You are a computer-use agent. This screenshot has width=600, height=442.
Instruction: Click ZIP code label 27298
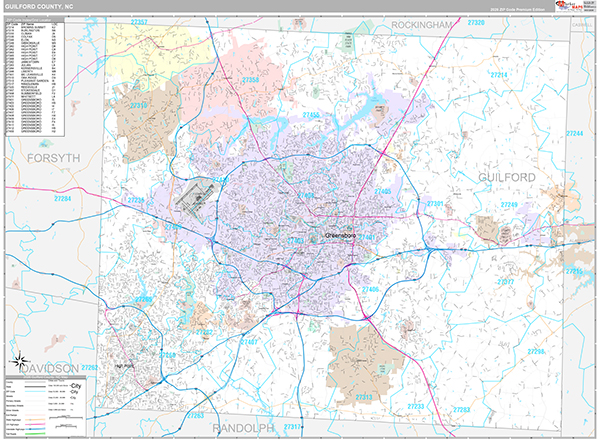(536, 351)
